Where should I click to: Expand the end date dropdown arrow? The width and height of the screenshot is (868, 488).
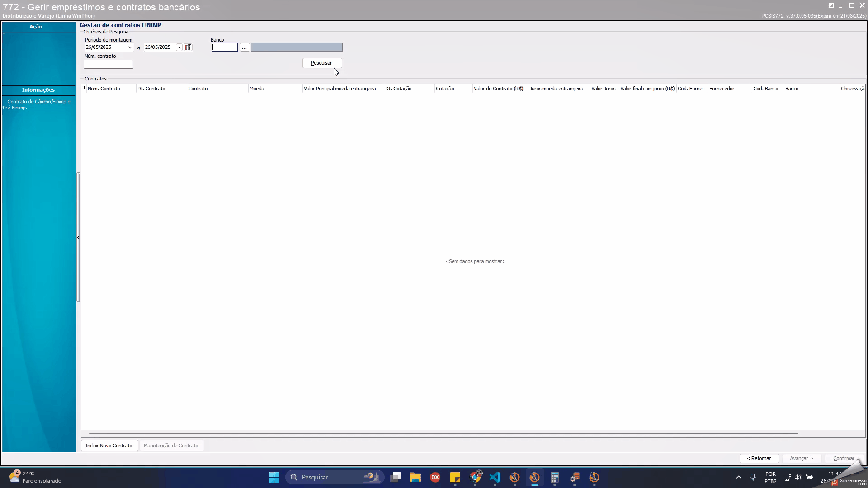coord(179,47)
